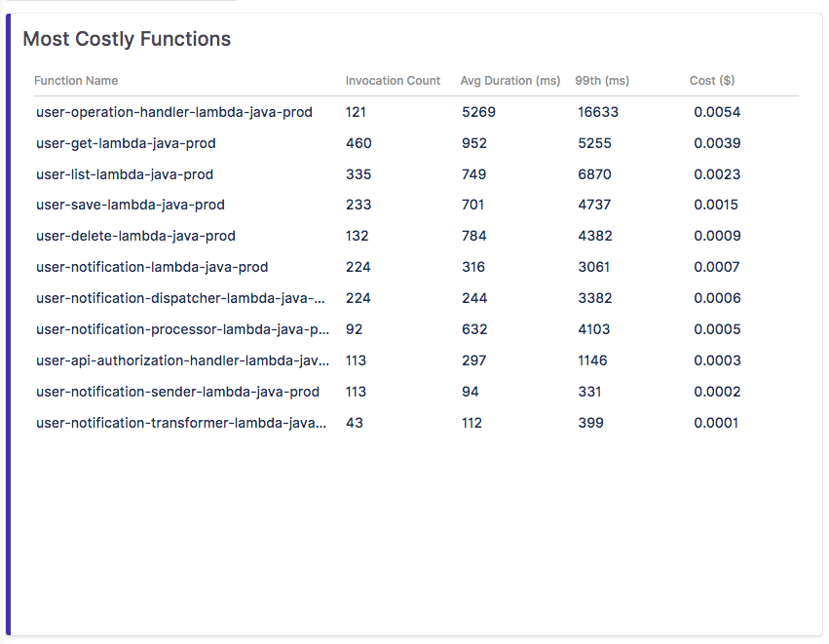This screenshot has width=829, height=644.
Task: Click the Most Costly Functions title
Action: [x=127, y=39]
